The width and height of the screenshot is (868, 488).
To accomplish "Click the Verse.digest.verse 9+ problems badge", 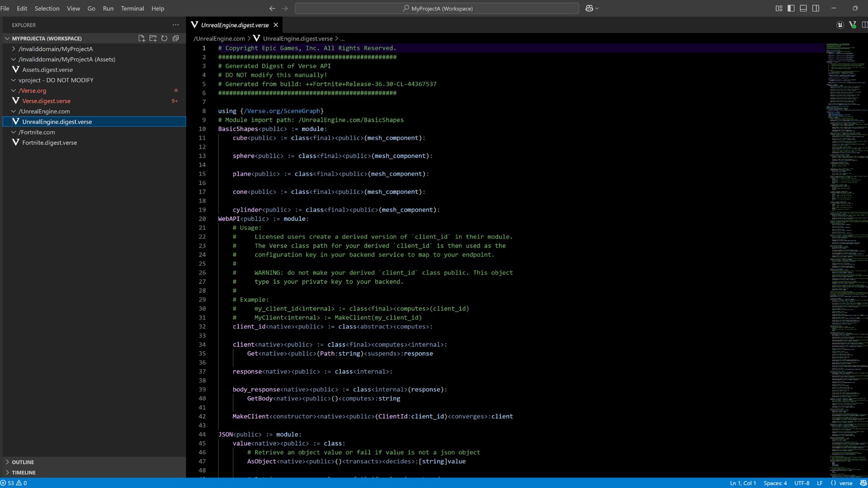I will pos(175,101).
